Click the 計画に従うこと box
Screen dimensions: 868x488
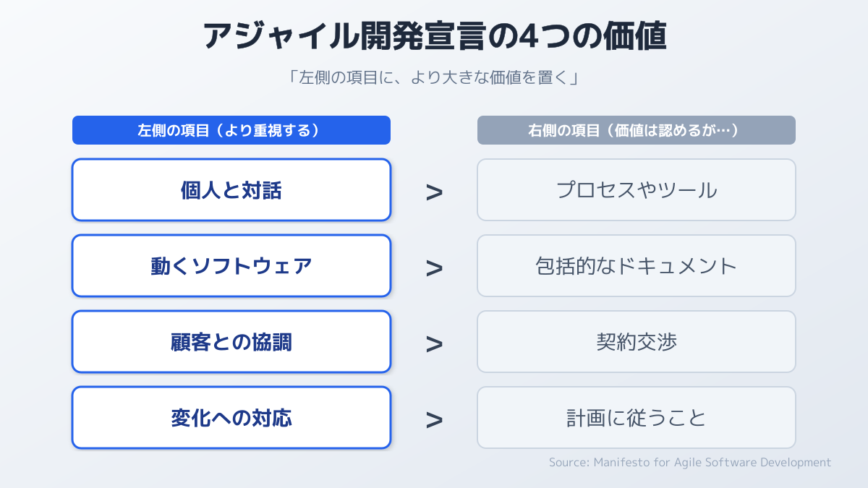[x=637, y=418]
